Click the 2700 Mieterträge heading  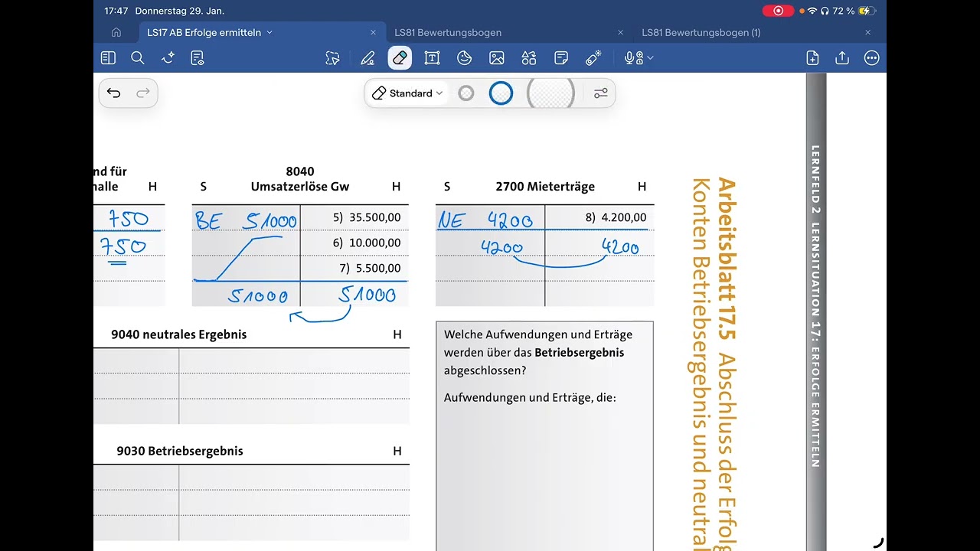545,187
